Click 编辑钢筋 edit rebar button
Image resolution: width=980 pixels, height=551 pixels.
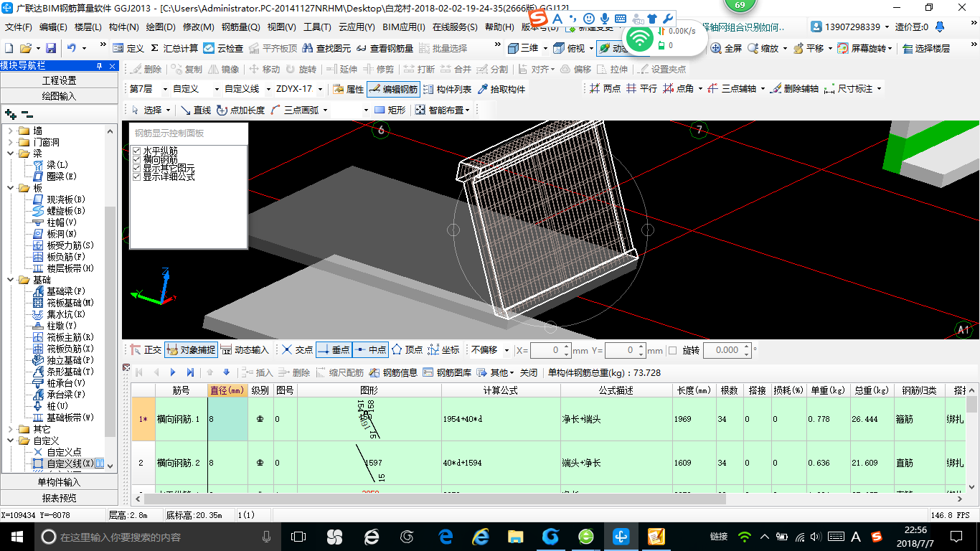(x=392, y=89)
